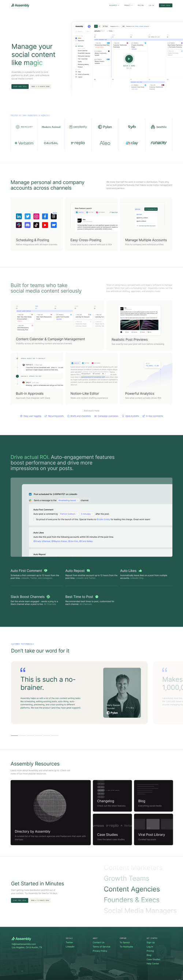Viewport: 183px width, 980px height.
Task: Open the Patrick Collison commenter dropdown
Action: point(69,514)
